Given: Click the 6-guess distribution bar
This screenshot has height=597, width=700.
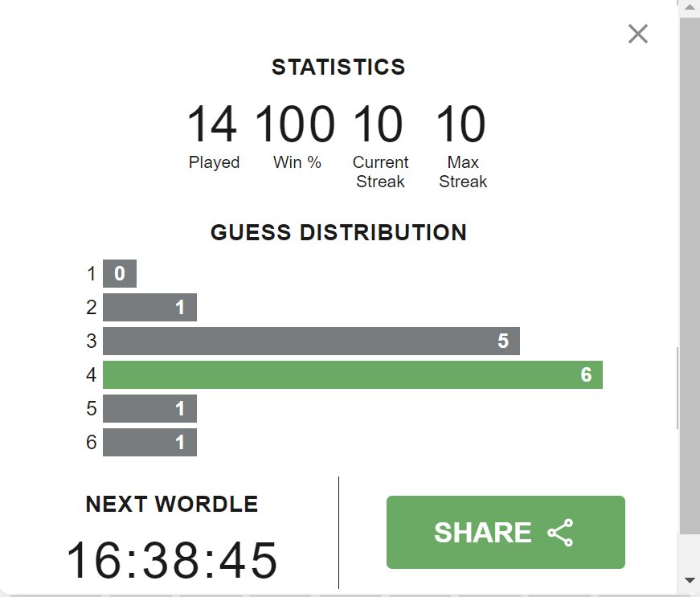Looking at the screenshot, I should pyautogui.click(x=149, y=442).
